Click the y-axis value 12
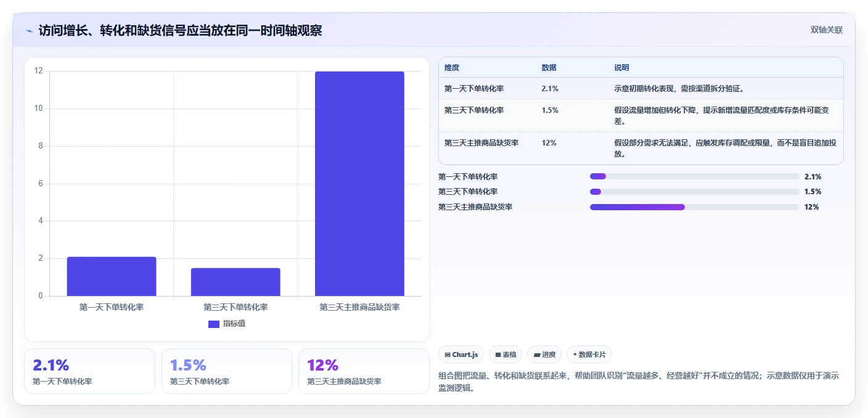The height and width of the screenshot is (418, 868). (39, 71)
